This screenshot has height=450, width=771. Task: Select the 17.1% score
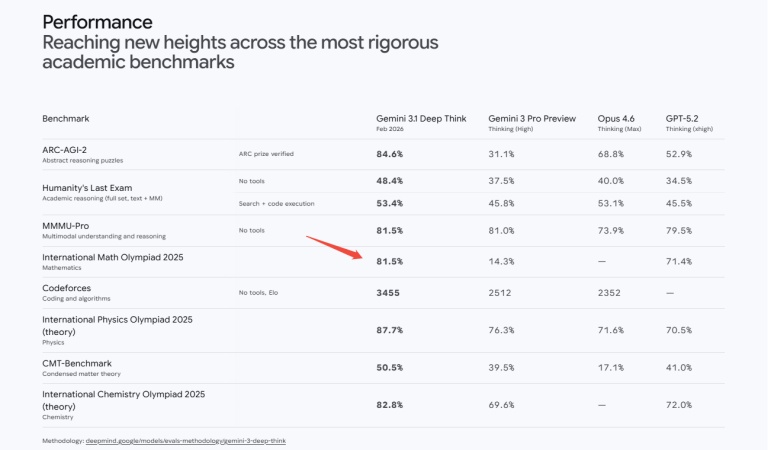coord(611,368)
